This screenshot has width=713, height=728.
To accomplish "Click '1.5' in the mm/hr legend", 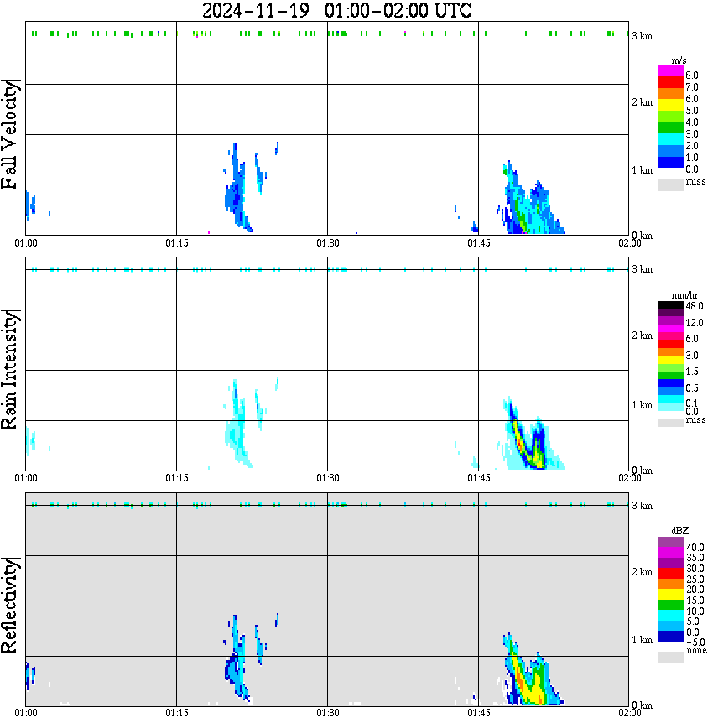I will point(692,371).
